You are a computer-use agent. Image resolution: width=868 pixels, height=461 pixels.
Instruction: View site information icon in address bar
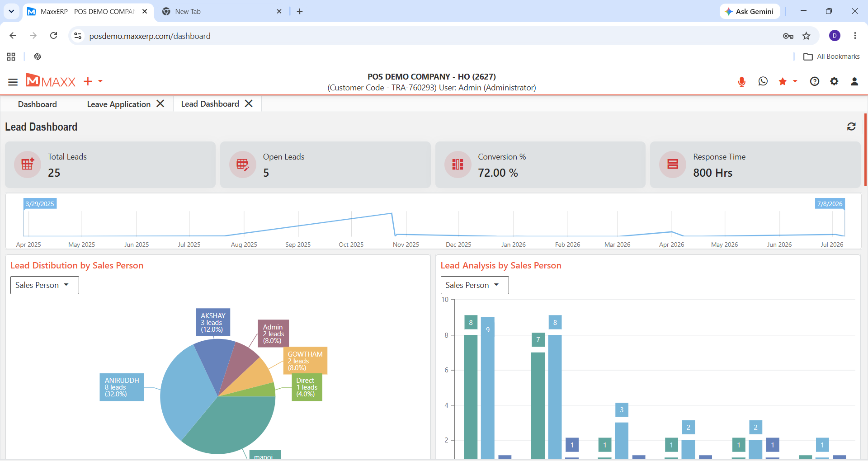[x=78, y=36]
